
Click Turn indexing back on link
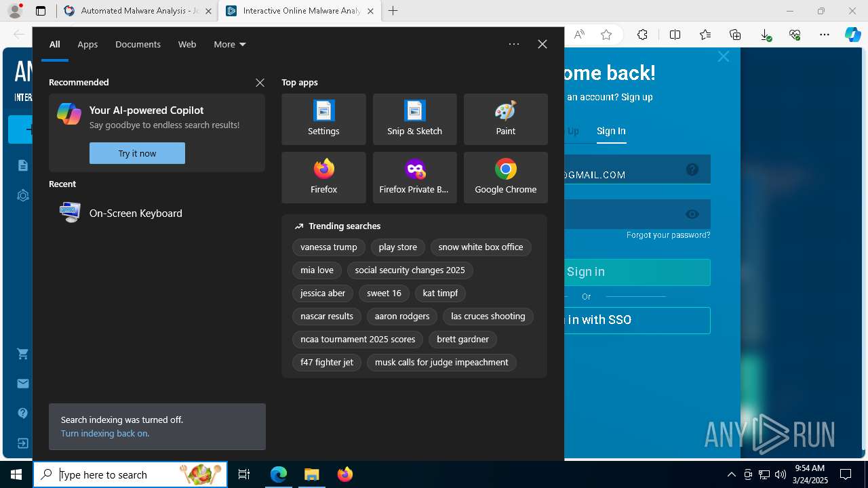point(105,433)
